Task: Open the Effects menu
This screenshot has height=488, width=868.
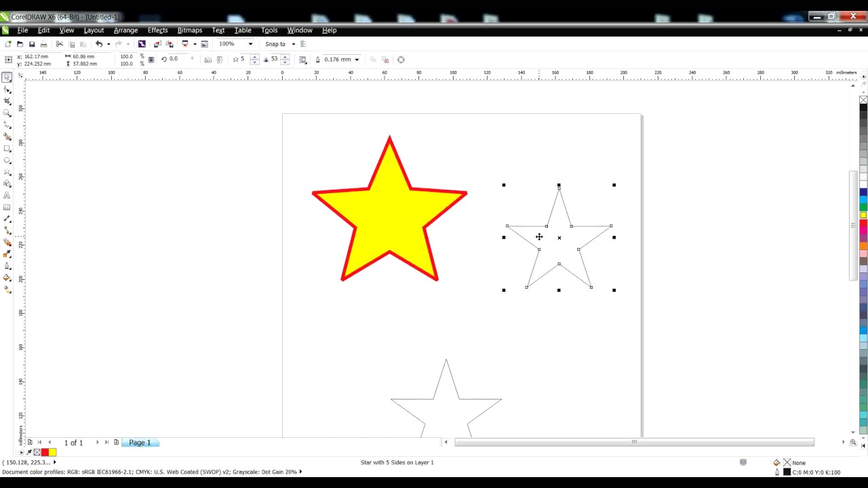Action: coord(157,30)
